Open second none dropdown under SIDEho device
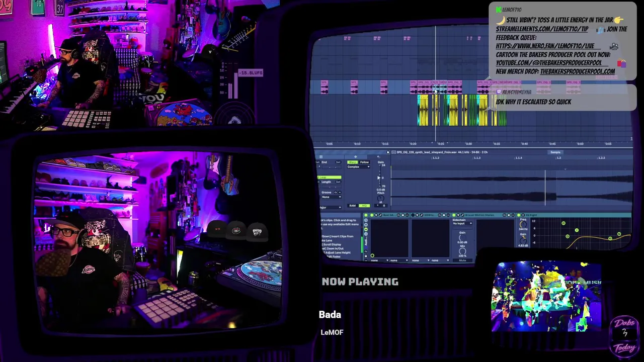 [x=441, y=260]
